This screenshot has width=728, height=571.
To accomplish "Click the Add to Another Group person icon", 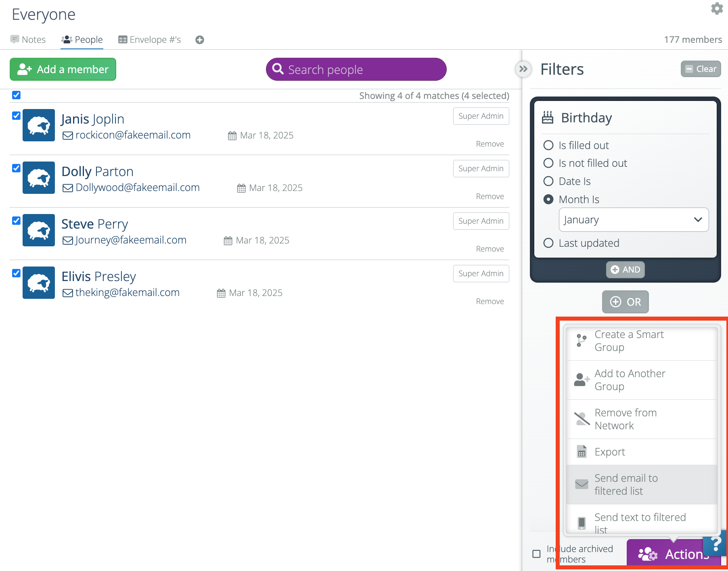I will point(582,380).
